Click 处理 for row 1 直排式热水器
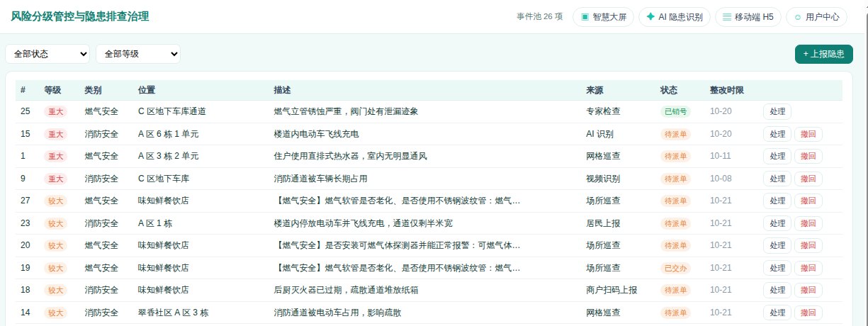The width and height of the screenshot is (868, 326). [x=777, y=157]
